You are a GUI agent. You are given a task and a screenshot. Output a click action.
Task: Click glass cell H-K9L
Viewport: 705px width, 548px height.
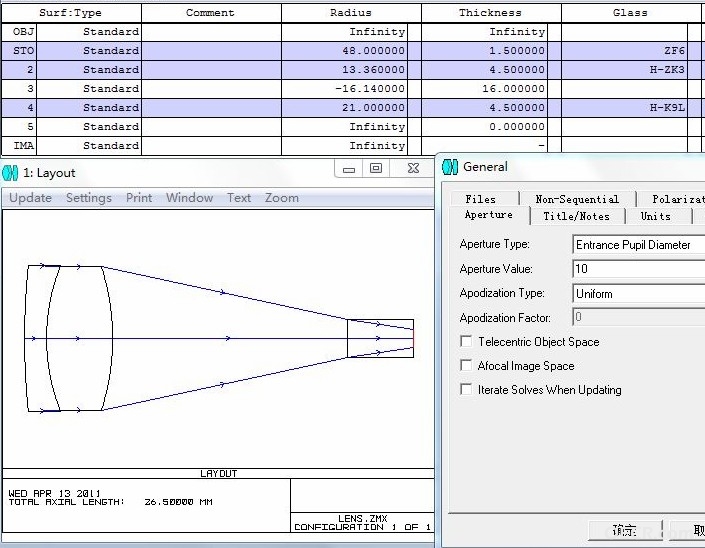click(625, 107)
